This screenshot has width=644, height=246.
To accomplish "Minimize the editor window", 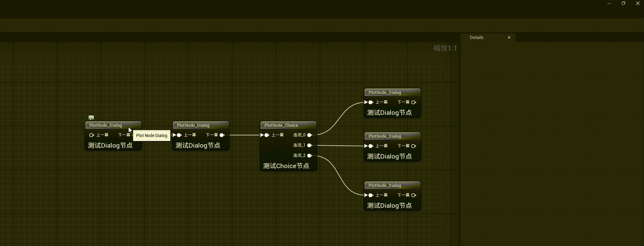I will pos(609,3).
